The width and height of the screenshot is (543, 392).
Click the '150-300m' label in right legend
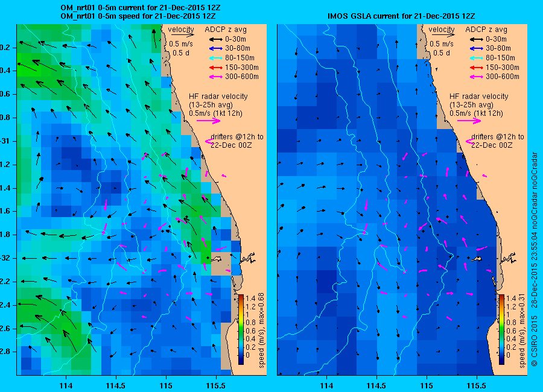[503, 68]
